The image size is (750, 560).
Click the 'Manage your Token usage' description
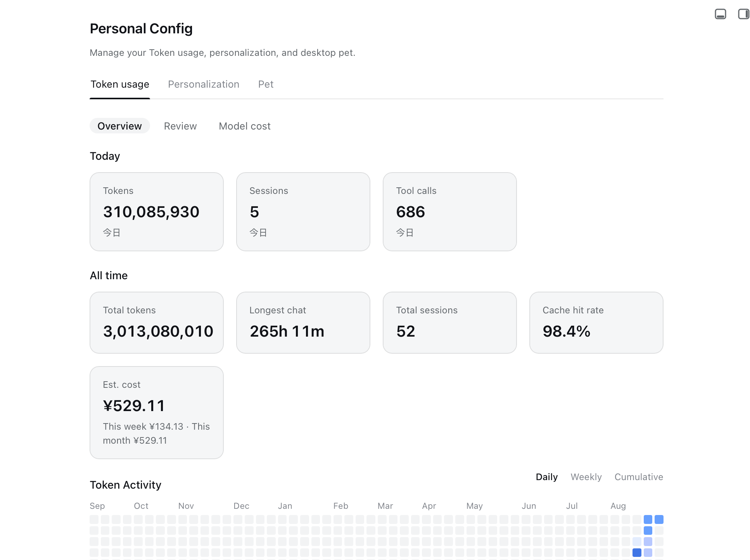click(x=223, y=53)
